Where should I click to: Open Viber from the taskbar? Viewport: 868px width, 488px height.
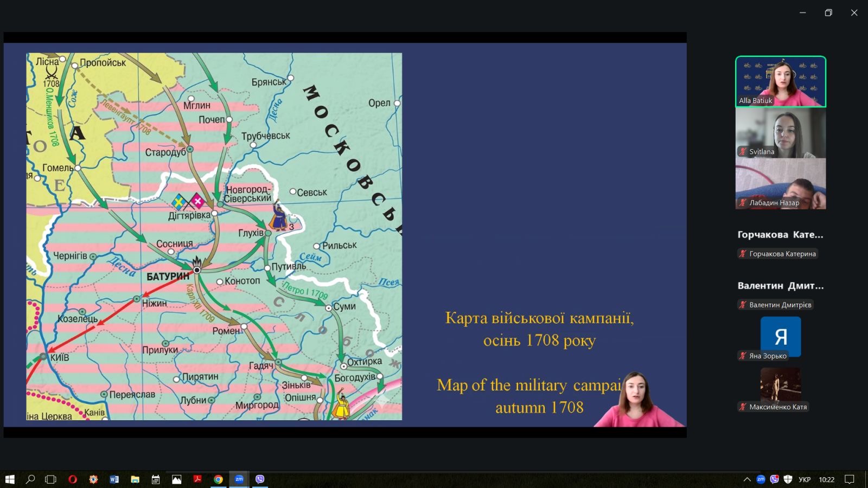260,479
